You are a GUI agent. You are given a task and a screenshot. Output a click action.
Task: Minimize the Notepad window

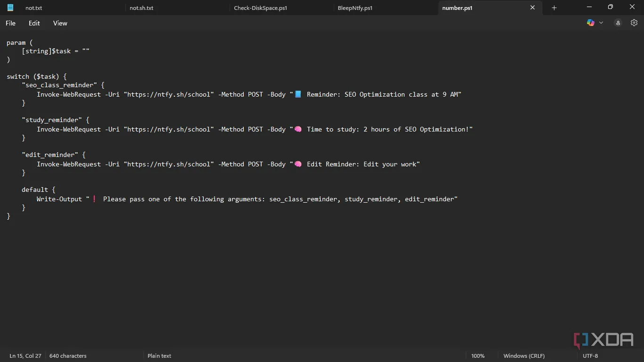pyautogui.click(x=589, y=7)
